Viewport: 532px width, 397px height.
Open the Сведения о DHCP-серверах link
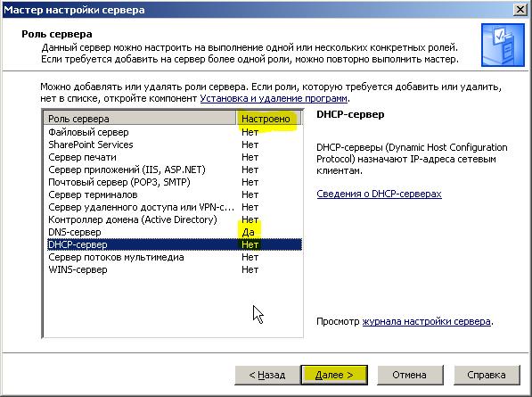pos(379,194)
